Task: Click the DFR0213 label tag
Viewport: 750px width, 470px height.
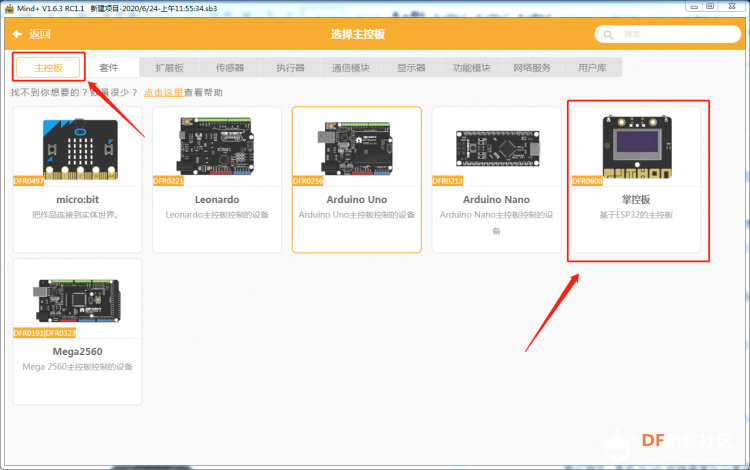Action: click(448, 181)
